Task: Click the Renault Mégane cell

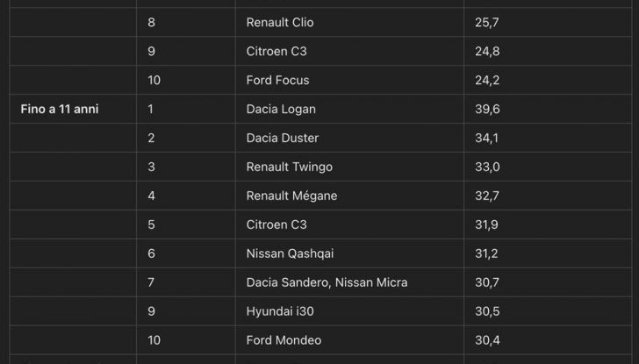Action: coord(291,196)
